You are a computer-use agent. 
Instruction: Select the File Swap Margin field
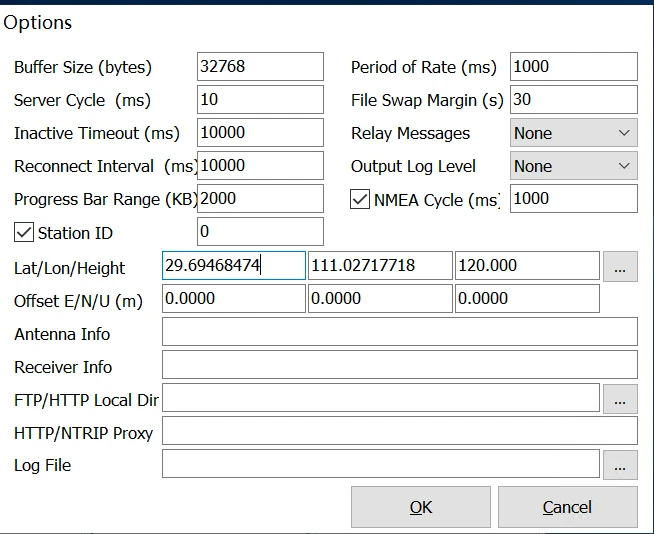click(573, 100)
